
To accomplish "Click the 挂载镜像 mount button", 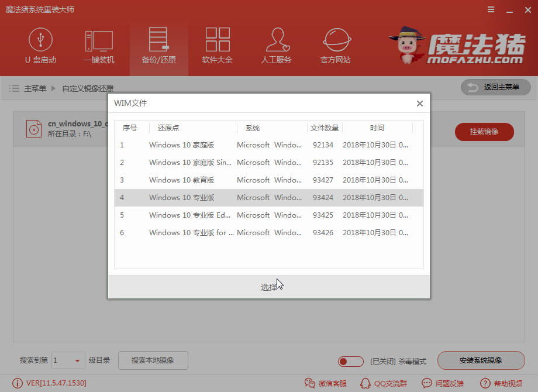I will (x=484, y=132).
